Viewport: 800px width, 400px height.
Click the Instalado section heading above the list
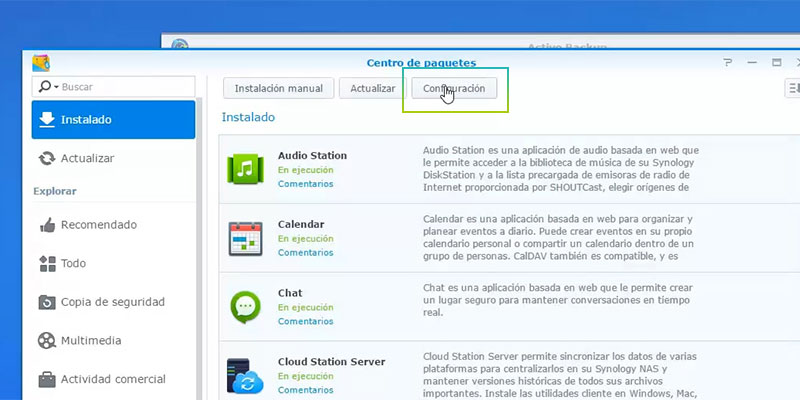[248, 117]
